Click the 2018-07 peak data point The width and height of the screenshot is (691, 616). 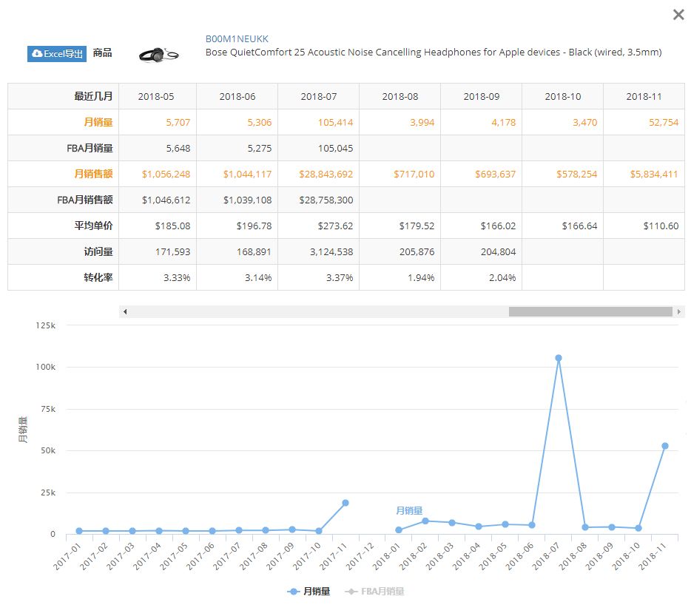coord(559,358)
